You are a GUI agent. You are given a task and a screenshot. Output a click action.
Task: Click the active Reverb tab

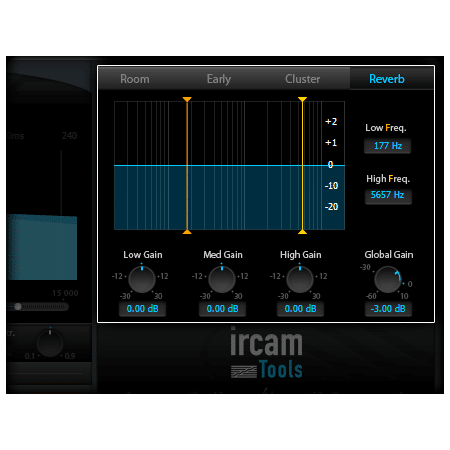coord(387,79)
